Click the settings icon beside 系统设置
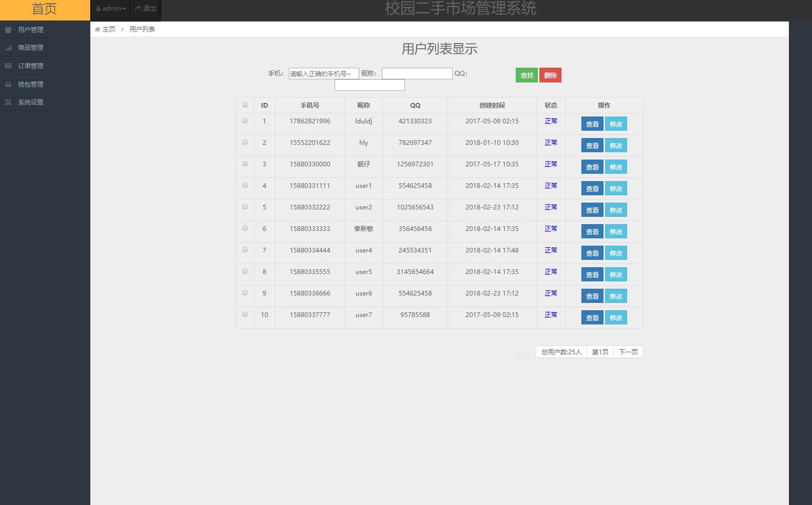 point(8,102)
